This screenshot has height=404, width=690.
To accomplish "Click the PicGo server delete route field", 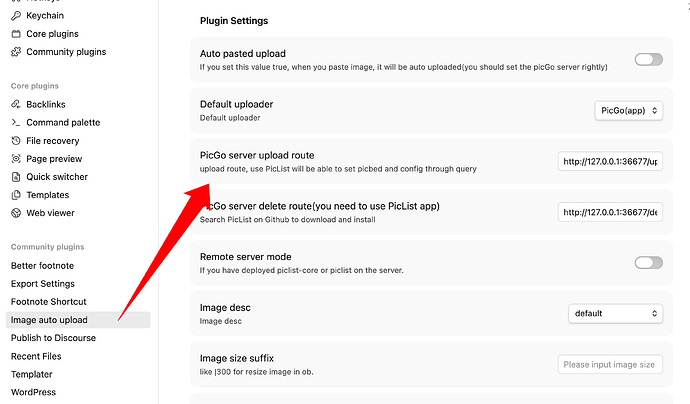I will pyautogui.click(x=610, y=212).
